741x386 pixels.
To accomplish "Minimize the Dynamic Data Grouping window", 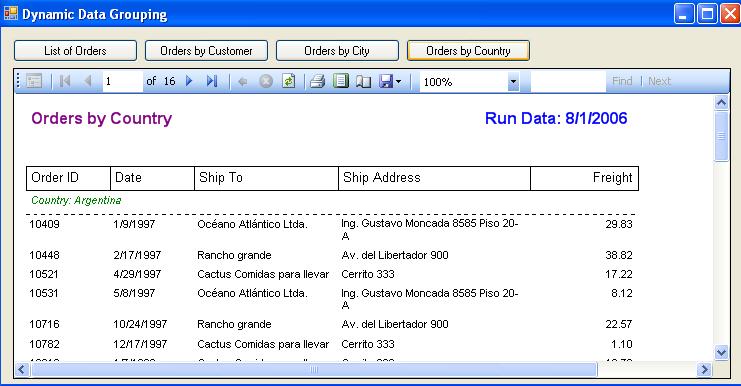I will point(683,14).
